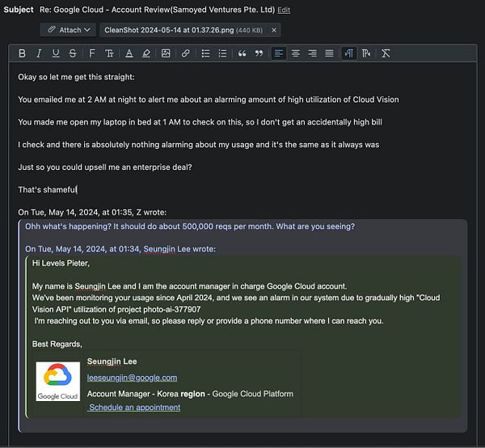Apply underline formatting
Screen dimensions: 485x448
click(x=56, y=53)
